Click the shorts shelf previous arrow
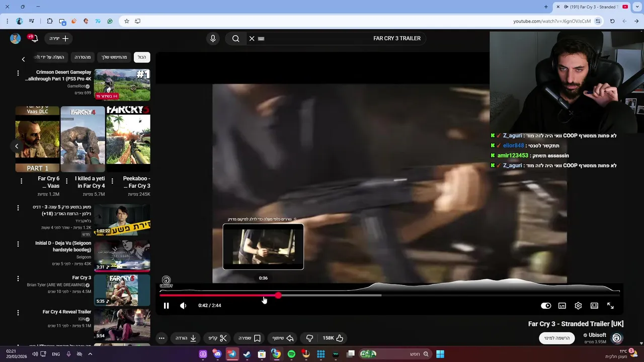This screenshot has width=644, height=362. click(17, 146)
